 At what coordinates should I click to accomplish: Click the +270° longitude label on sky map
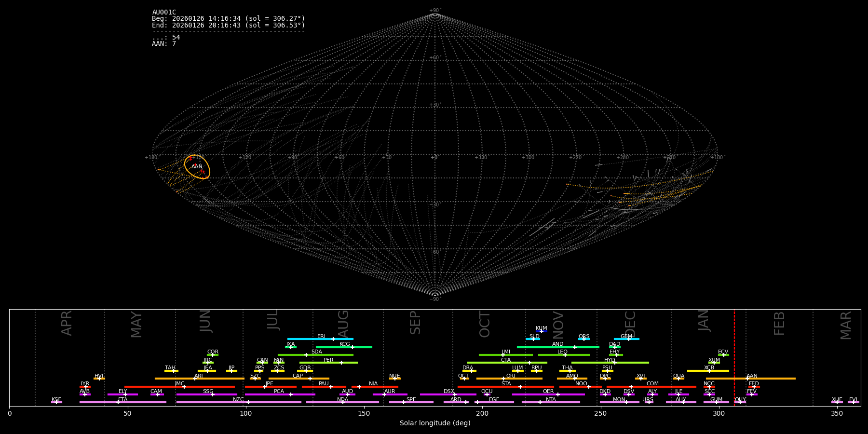pos(575,158)
